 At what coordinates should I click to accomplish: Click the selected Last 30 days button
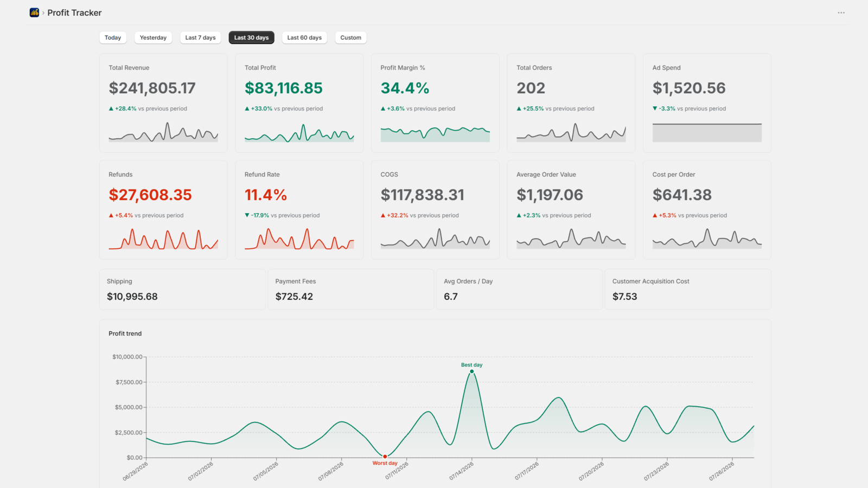(x=251, y=37)
